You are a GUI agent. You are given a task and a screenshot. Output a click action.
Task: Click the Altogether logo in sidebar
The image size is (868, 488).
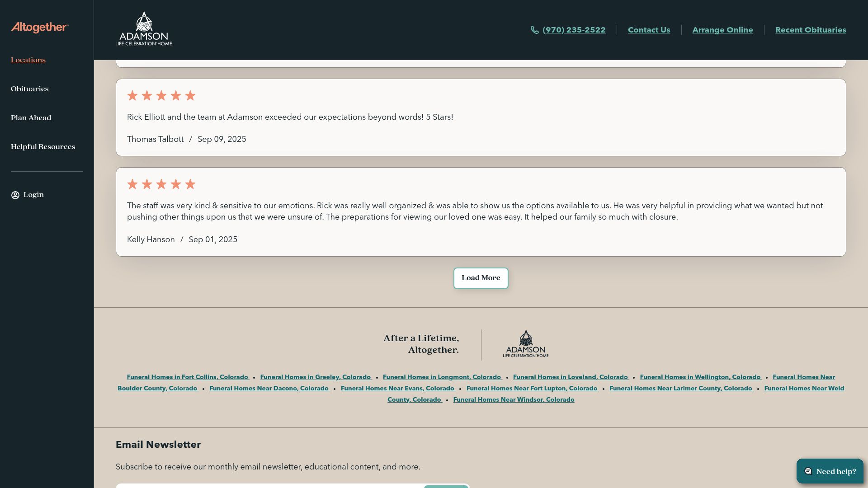(39, 28)
